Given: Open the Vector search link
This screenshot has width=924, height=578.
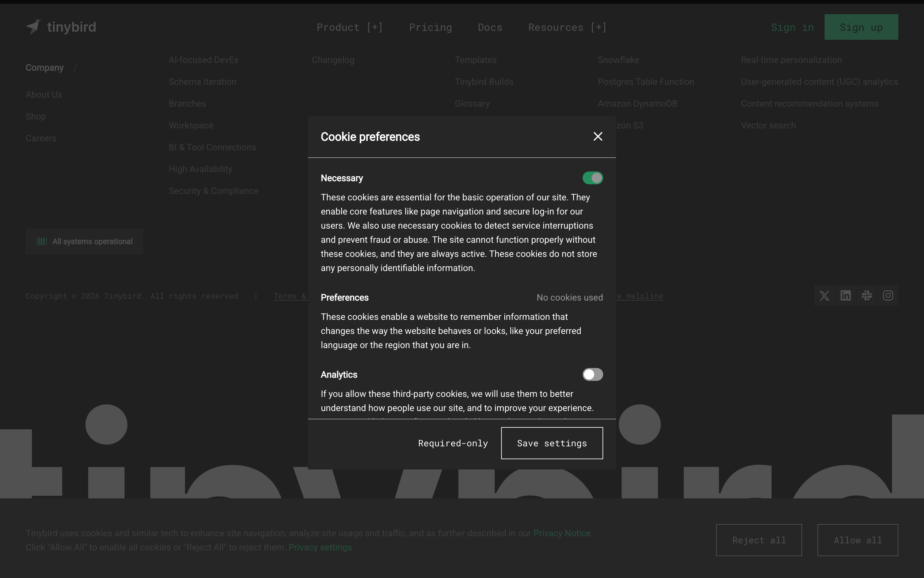Looking at the screenshot, I should 768,125.
